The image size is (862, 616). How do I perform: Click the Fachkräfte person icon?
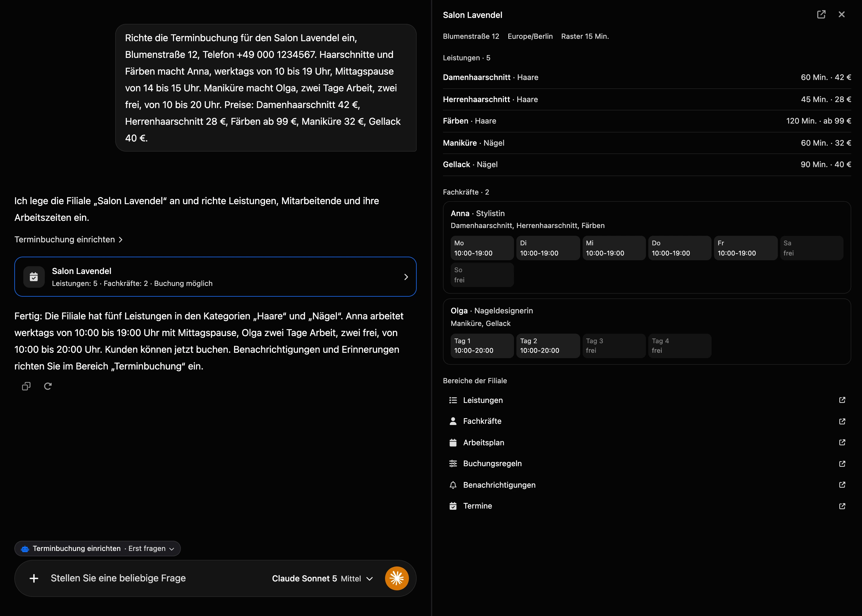(x=453, y=421)
